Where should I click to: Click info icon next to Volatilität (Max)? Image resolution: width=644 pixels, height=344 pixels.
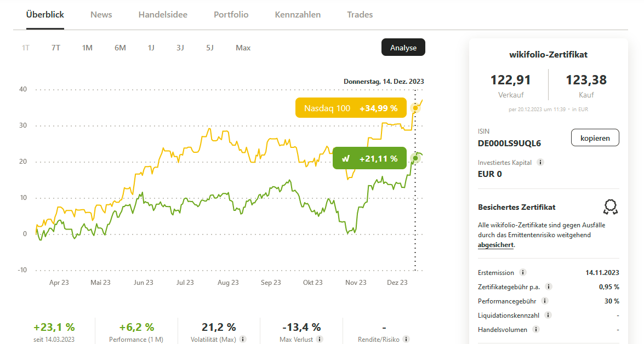click(x=243, y=339)
